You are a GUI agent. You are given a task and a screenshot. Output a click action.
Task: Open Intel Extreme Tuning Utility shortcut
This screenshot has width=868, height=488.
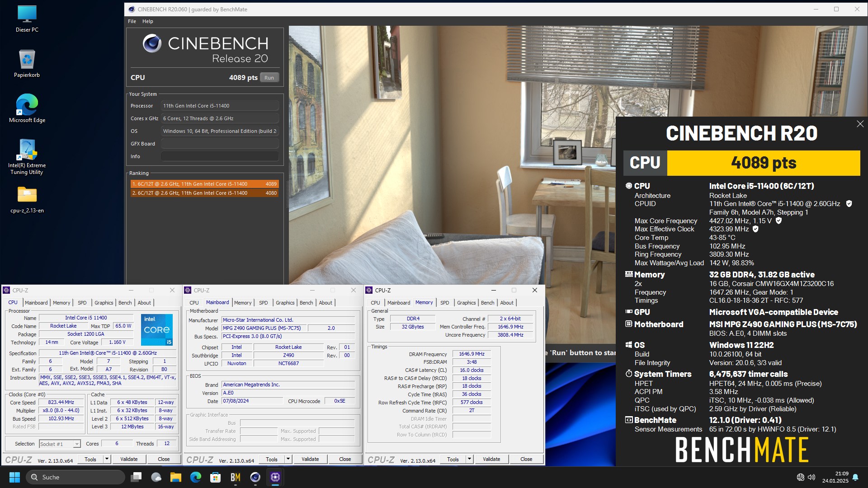click(27, 157)
